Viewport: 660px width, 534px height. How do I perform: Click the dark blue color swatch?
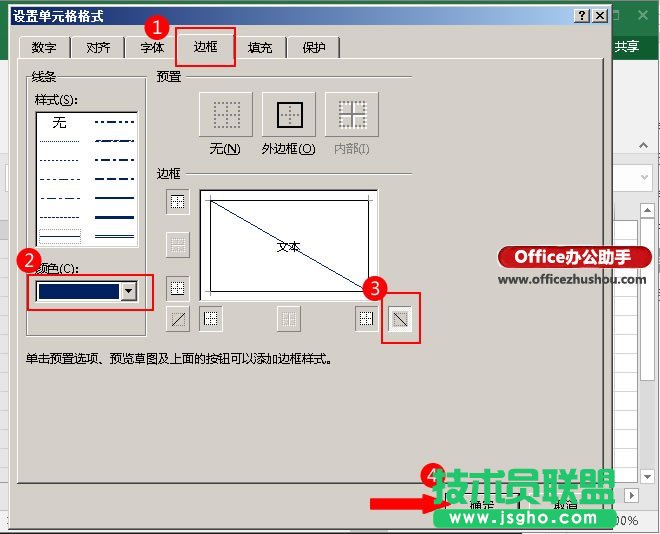[x=79, y=291]
